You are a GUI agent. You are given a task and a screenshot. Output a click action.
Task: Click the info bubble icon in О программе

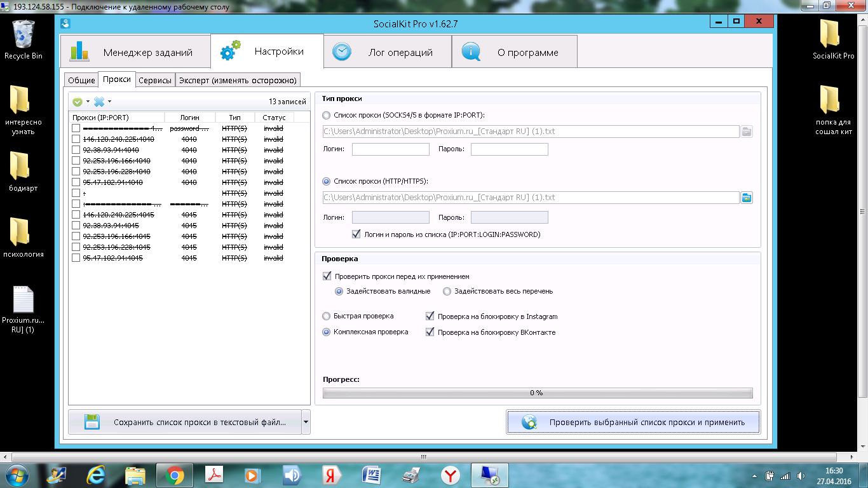pyautogui.click(x=471, y=52)
